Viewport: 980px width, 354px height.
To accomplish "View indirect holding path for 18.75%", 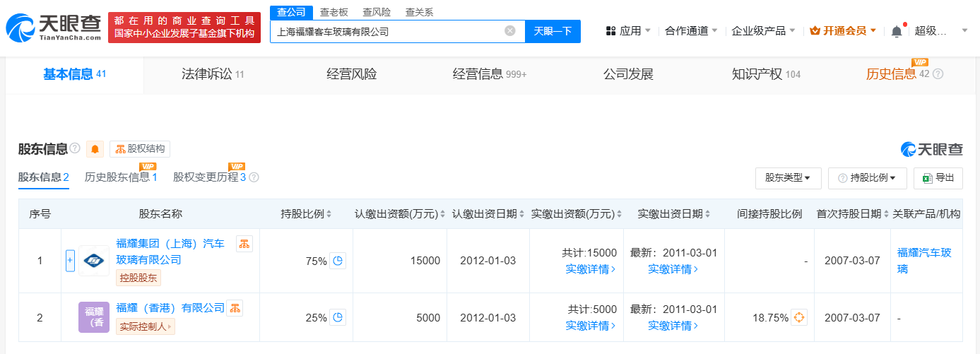I will pos(799,317).
